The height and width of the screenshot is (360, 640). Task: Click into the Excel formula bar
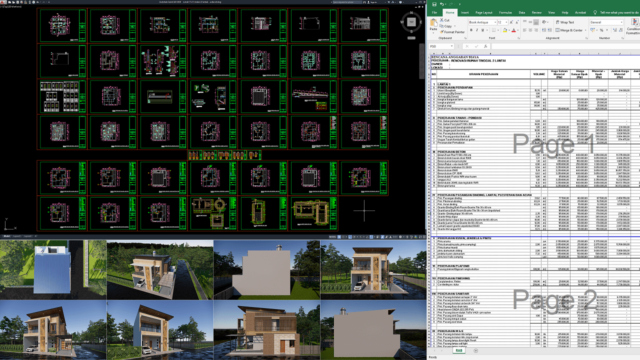click(x=565, y=47)
